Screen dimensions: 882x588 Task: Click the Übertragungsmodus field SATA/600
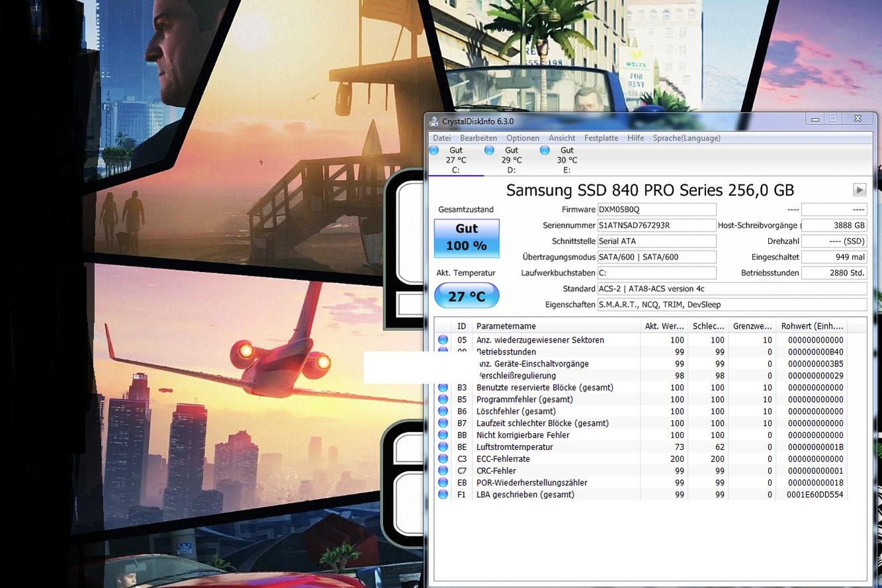pos(656,257)
